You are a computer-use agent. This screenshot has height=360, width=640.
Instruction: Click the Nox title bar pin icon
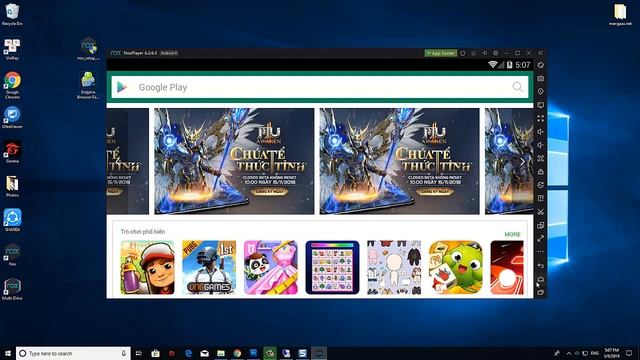pos(484,53)
